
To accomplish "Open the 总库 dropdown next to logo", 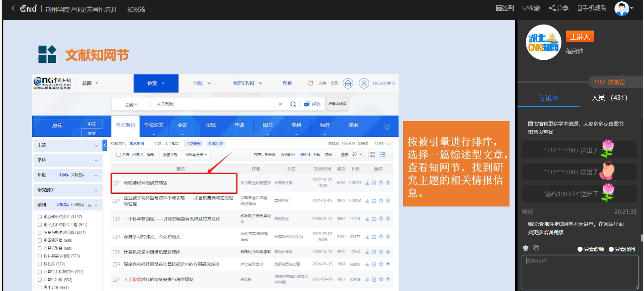I will click(x=90, y=83).
